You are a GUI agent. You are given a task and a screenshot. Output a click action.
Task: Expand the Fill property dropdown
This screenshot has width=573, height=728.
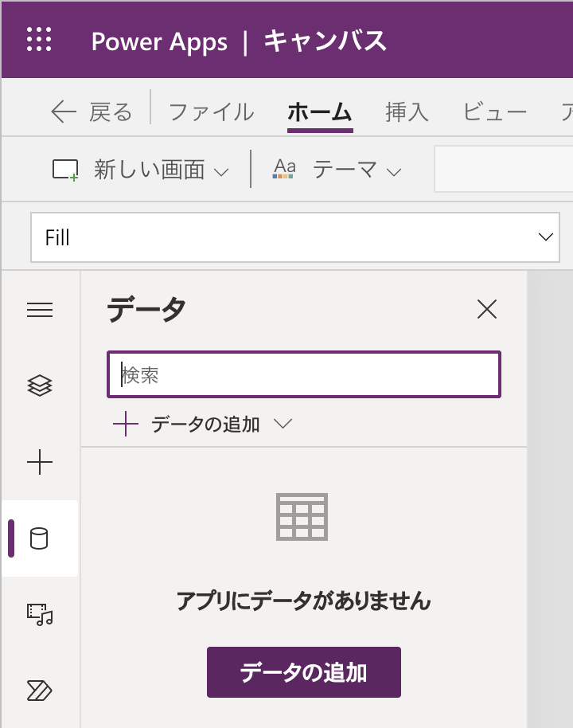545,237
